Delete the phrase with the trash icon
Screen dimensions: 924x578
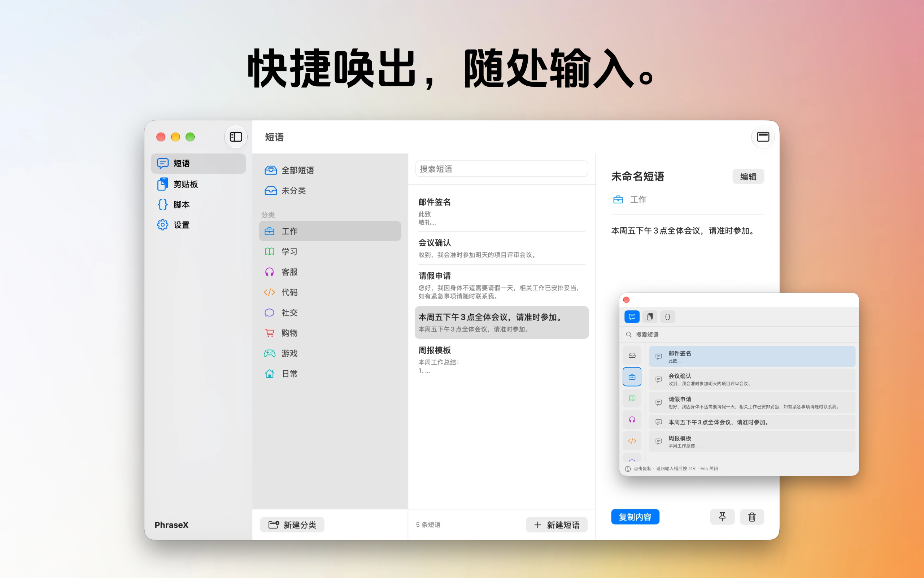[x=752, y=517]
